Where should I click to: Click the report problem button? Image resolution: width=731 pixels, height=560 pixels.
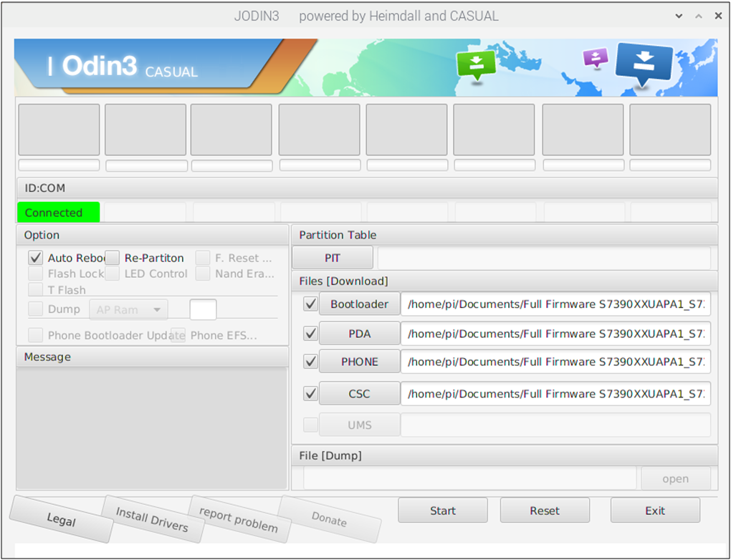coord(239,520)
